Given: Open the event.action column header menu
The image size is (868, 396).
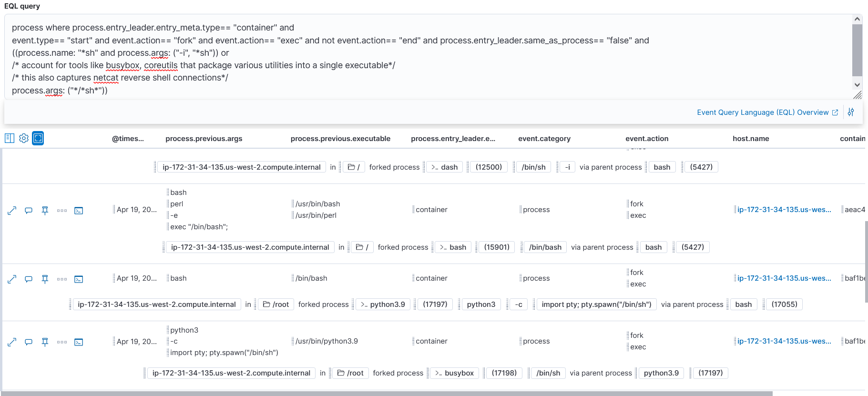Looking at the screenshot, I should [x=647, y=138].
